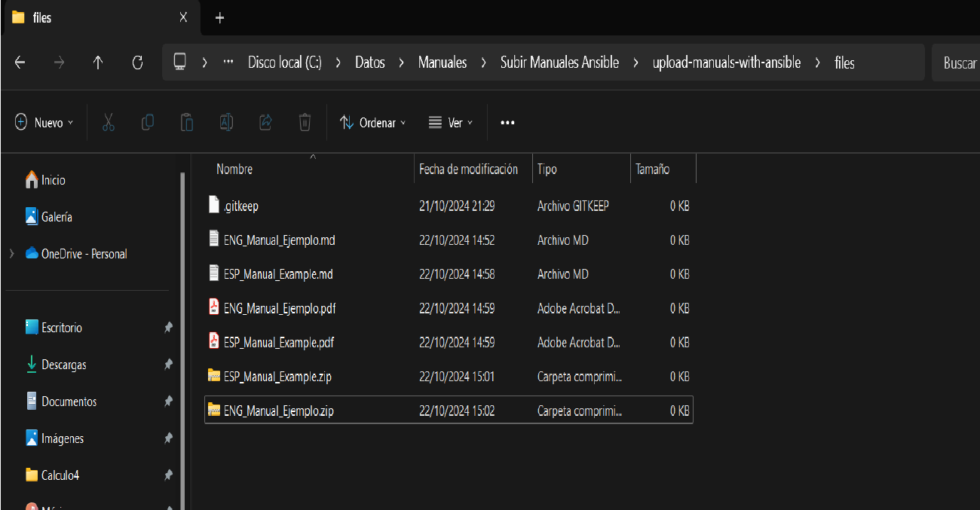Open the Ordenar sort dropdown
The width and height of the screenshot is (980, 510).
pyautogui.click(x=373, y=122)
